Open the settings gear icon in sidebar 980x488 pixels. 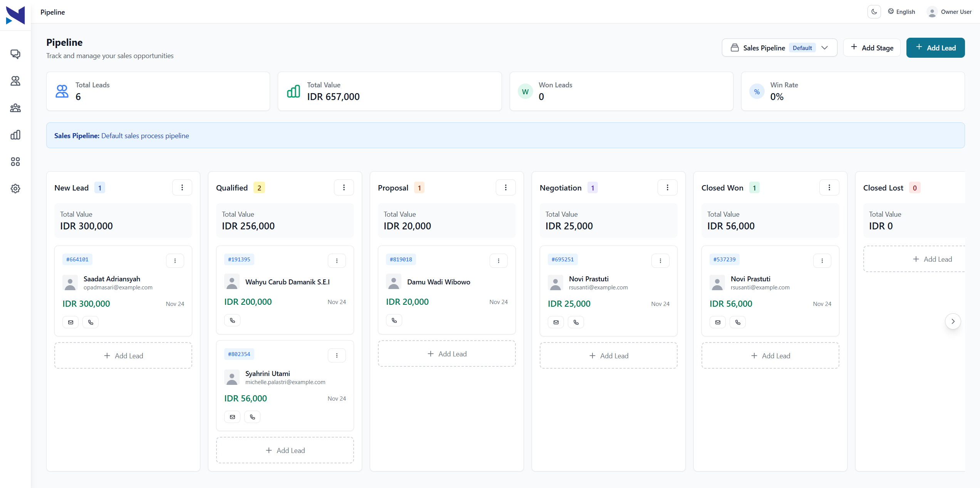click(15, 189)
